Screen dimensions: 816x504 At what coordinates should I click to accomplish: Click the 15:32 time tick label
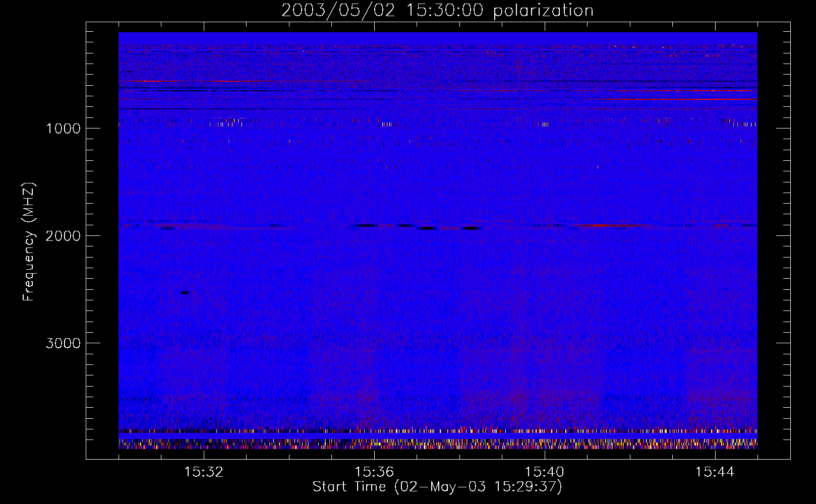(x=204, y=472)
